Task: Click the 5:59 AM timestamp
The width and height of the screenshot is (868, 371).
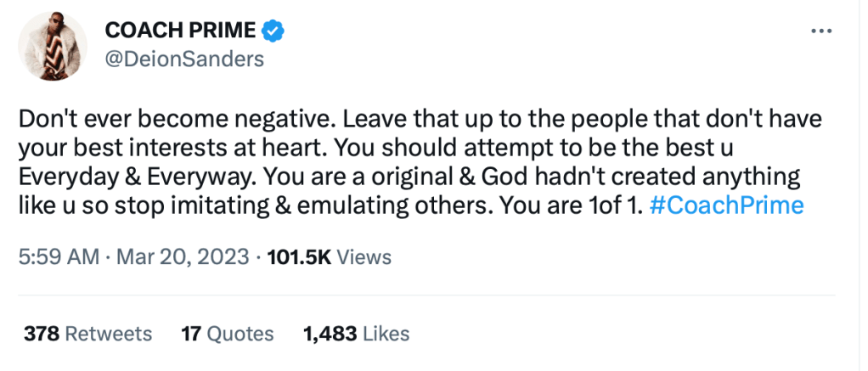Action: [59, 256]
